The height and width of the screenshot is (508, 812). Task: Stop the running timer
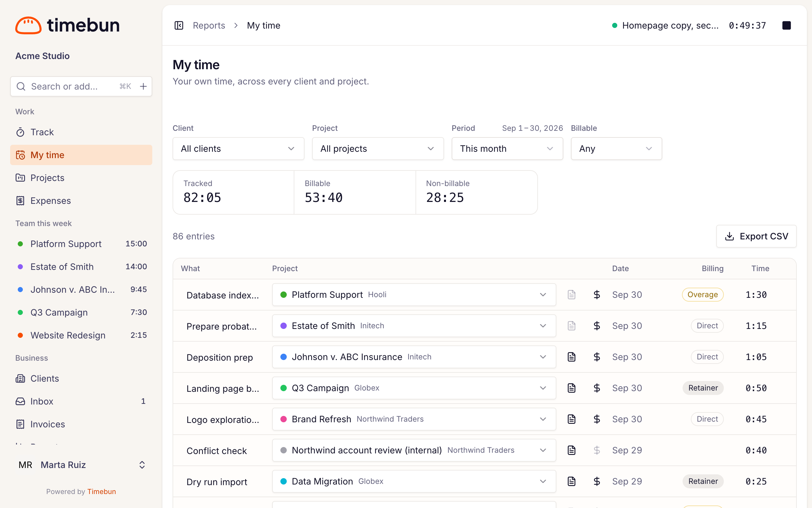tap(787, 25)
